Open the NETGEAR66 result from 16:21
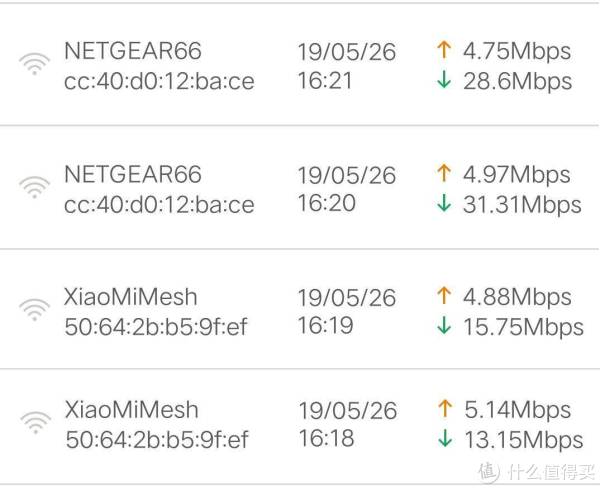 300,64
